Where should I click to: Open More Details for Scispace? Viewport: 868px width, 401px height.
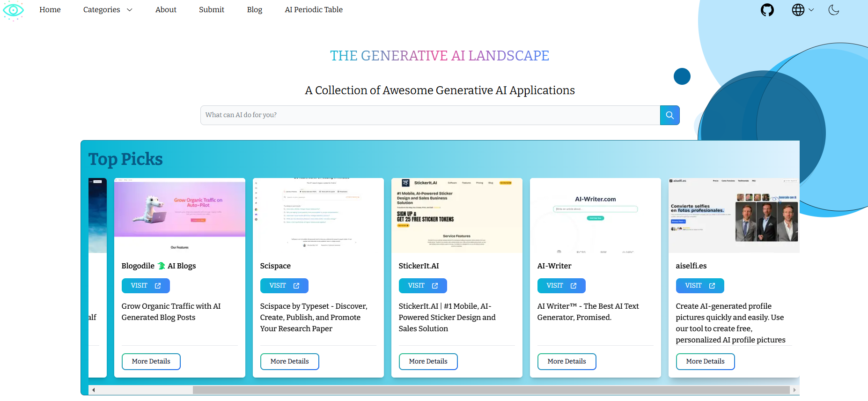tap(290, 362)
